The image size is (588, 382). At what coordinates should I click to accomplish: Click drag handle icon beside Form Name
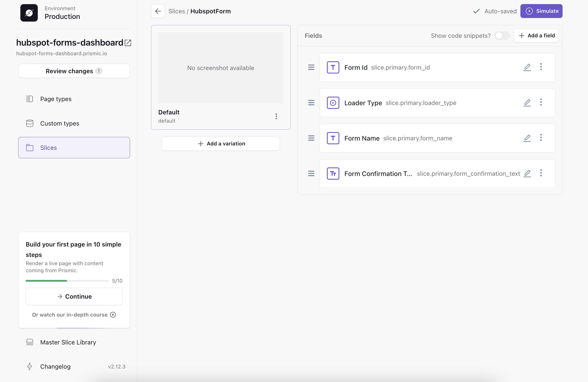click(x=311, y=138)
